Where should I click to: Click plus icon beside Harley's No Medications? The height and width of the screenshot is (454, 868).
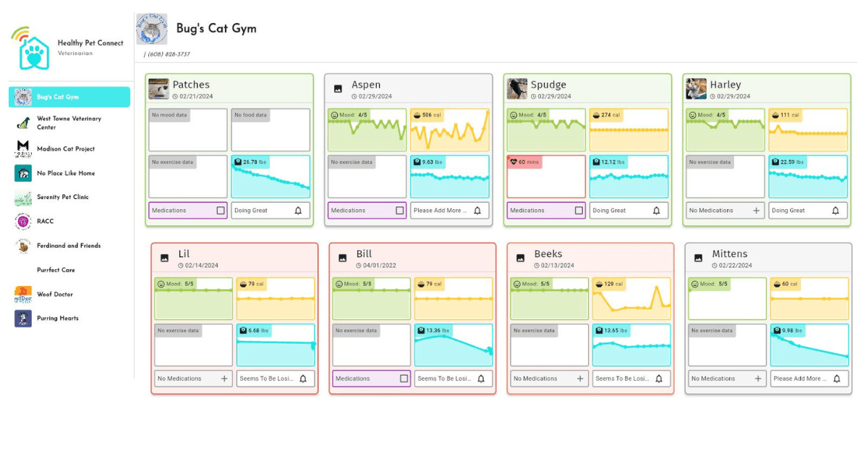[x=757, y=211]
